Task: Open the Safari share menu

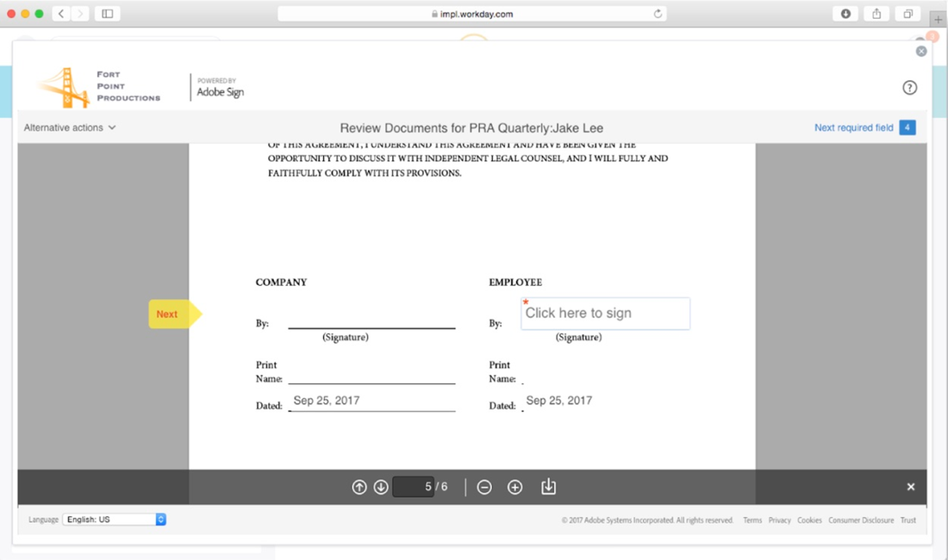Action: pyautogui.click(x=876, y=14)
